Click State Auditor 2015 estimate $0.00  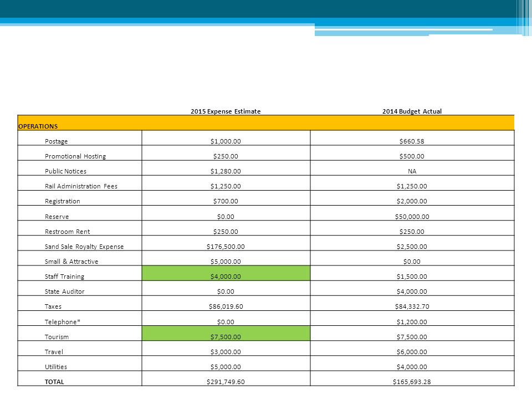coord(226,291)
